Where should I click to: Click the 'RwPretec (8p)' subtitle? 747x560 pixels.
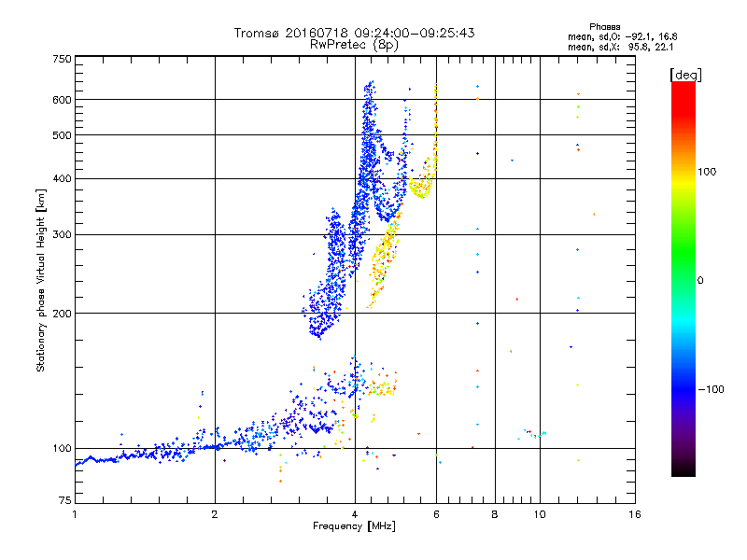pos(354,45)
